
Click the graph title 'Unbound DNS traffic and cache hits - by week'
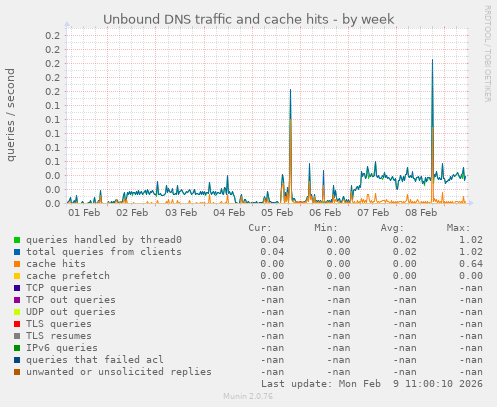[x=249, y=20]
